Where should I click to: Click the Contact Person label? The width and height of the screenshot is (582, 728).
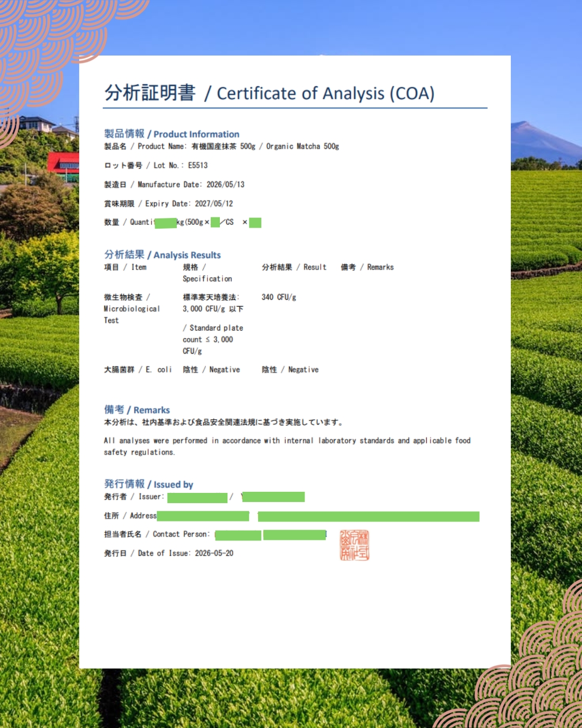157,534
